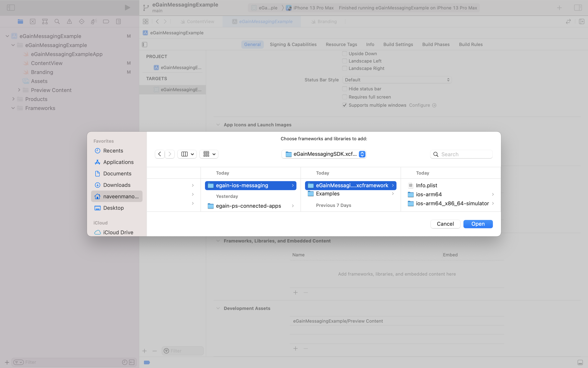Expand the Products group

click(x=13, y=99)
